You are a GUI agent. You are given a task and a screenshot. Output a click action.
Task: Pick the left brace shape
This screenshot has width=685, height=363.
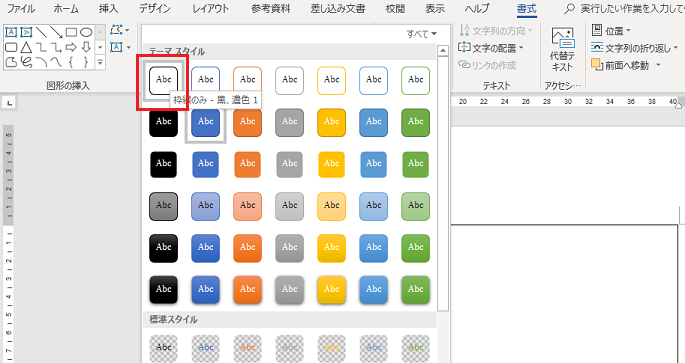click(x=71, y=62)
